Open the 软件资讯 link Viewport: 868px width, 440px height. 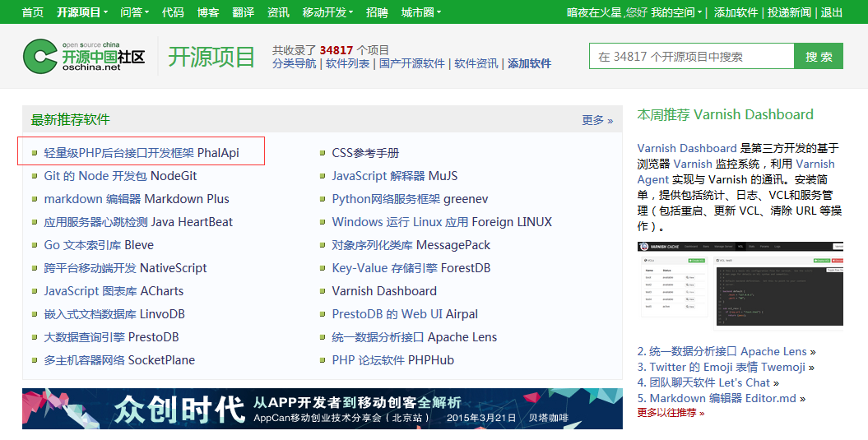coord(476,63)
